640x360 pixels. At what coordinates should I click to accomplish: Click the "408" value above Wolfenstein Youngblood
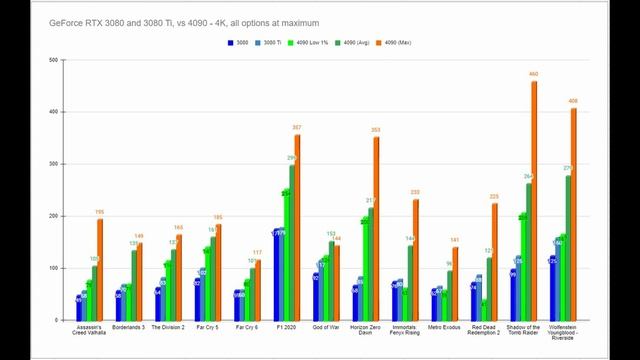[x=573, y=101]
